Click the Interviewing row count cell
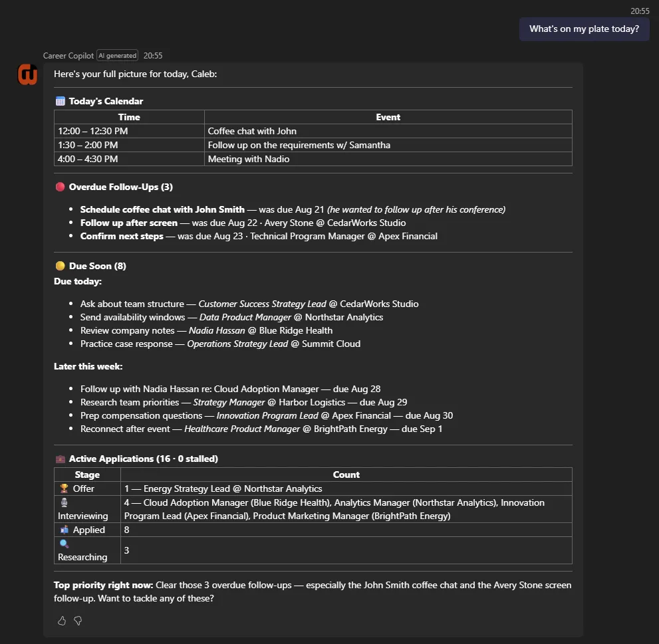This screenshot has height=644, width=659. 346,509
